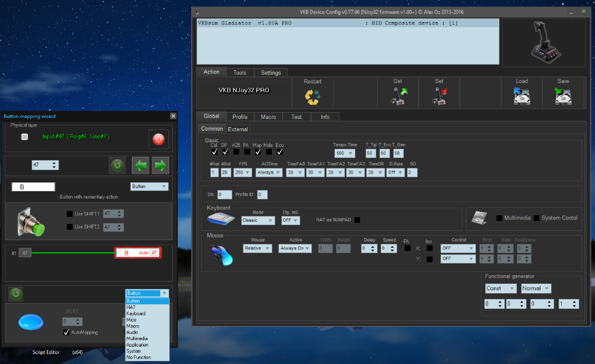The height and width of the screenshot is (364, 595).
Task: Open the Tempo Time 500 dropdown
Action: [x=345, y=153]
